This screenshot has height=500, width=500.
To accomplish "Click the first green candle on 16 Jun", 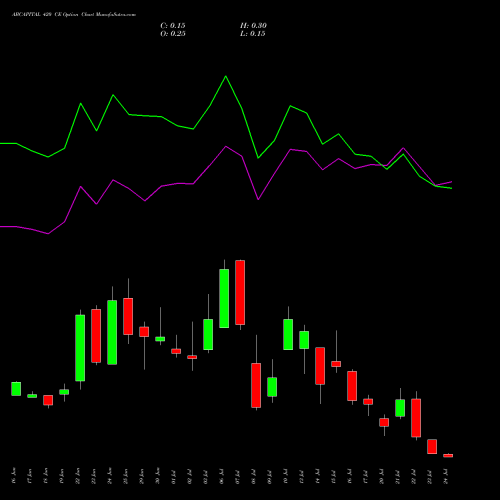I will tap(16, 389).
